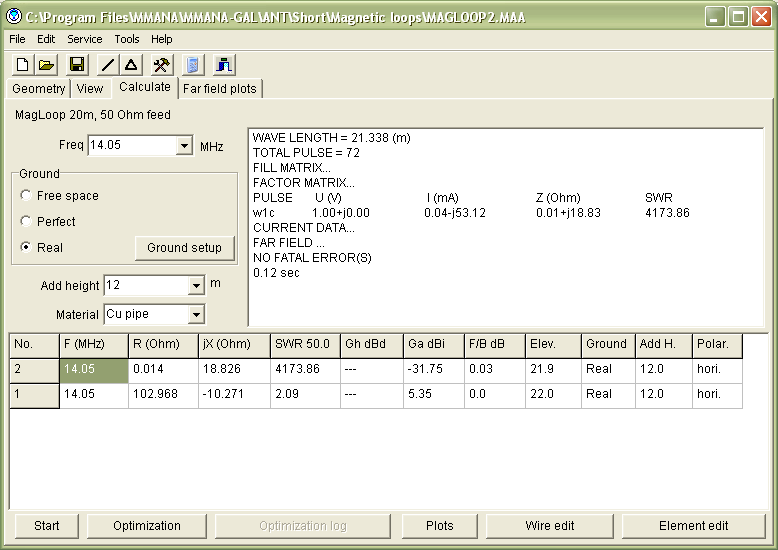The height and width of the screenshot is (550, 778).
Task: Open the Material Cu pipe dropdown
Action: pos(195,315)
